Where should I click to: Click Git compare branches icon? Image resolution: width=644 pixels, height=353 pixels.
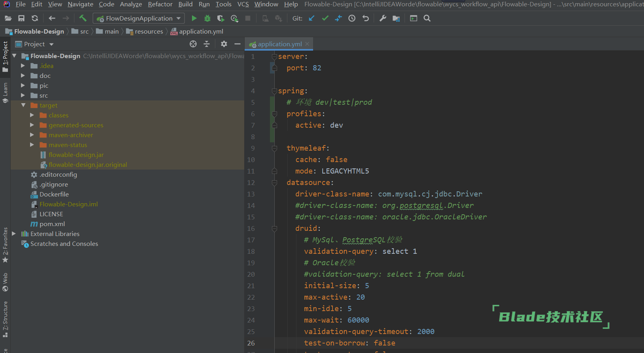(x=338, y=18)
